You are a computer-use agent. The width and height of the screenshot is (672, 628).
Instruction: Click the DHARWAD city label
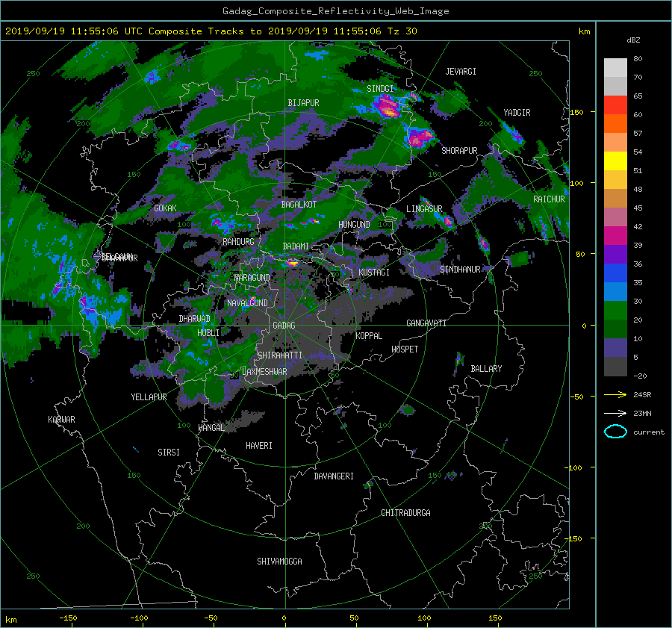(x=194, y=319)
